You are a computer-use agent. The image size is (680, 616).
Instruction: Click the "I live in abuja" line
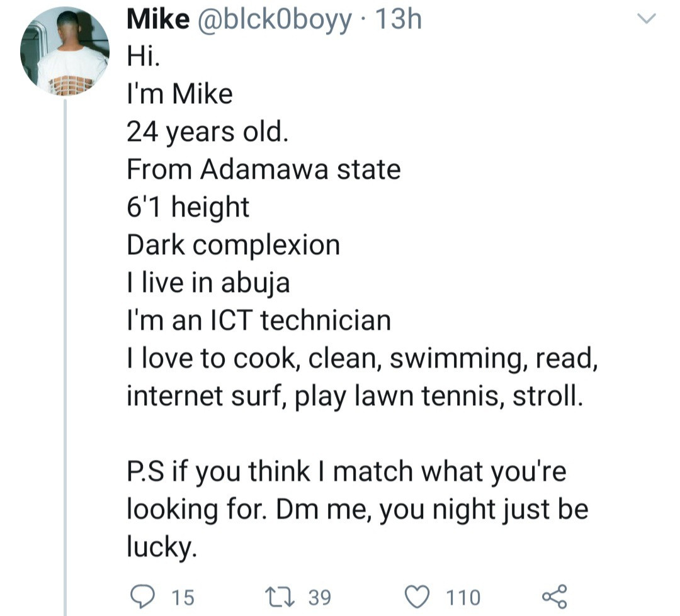tap(208, 283)
